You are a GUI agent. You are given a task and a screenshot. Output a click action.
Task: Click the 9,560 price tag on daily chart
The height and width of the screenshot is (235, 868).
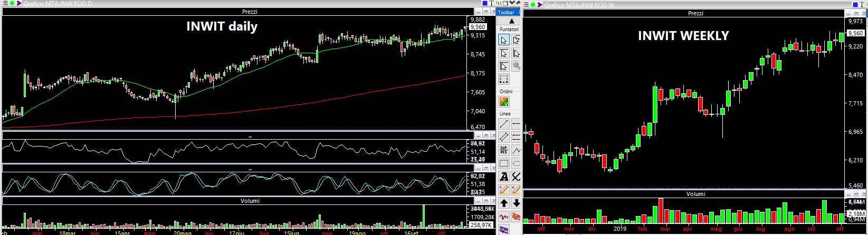pos(478,27)
